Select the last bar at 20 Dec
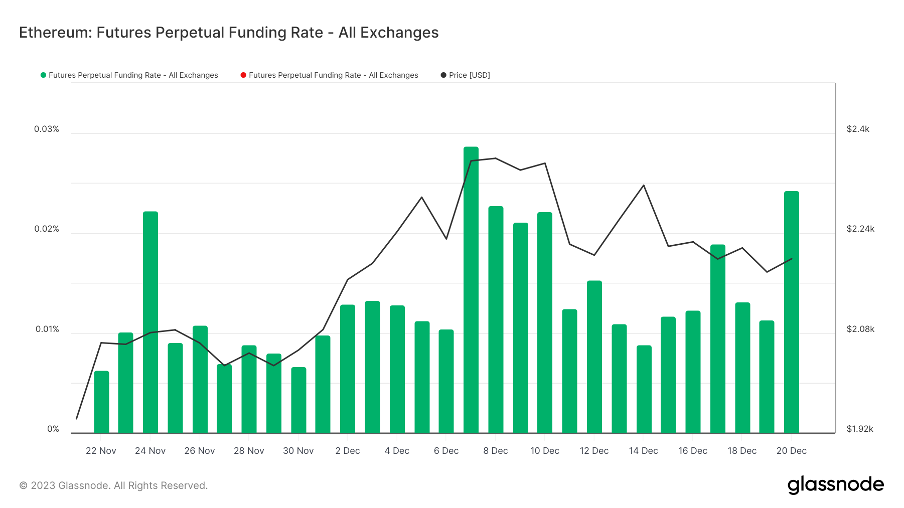Image resolution: width=904 pixels, height=508 pixels. (791, 312)
